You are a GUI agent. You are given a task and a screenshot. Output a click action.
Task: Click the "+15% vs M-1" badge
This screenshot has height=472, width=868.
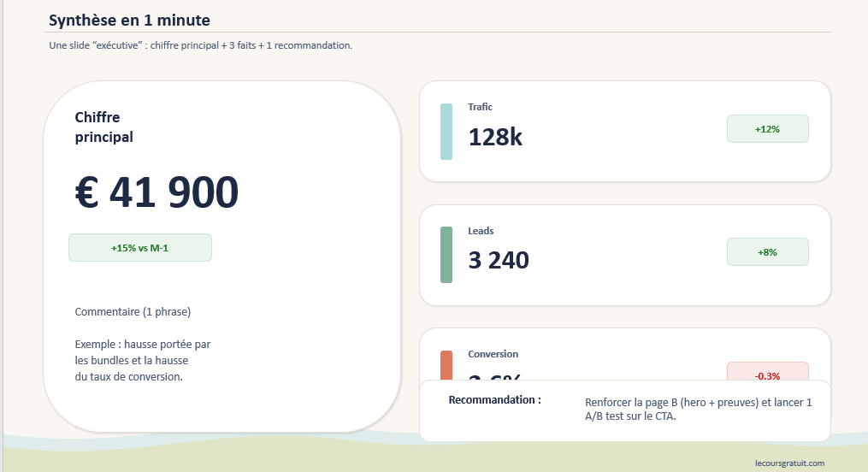(140, 248)
